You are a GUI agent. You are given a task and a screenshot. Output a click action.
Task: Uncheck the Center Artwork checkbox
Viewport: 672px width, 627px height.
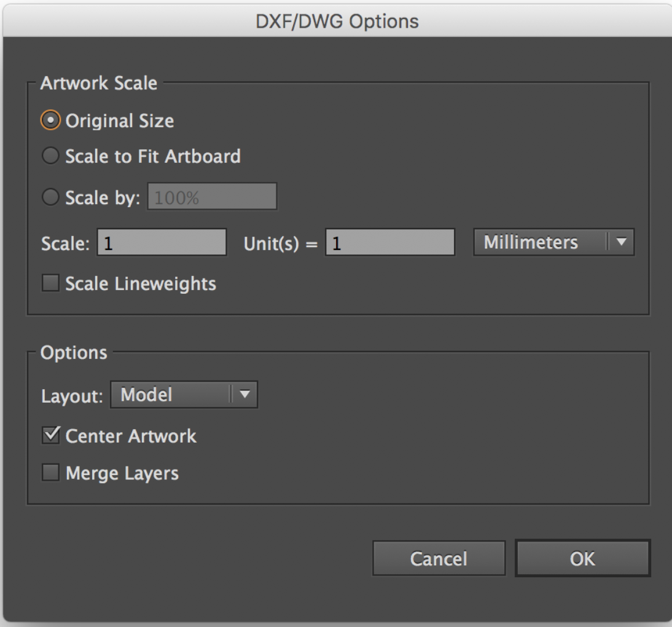50,435
